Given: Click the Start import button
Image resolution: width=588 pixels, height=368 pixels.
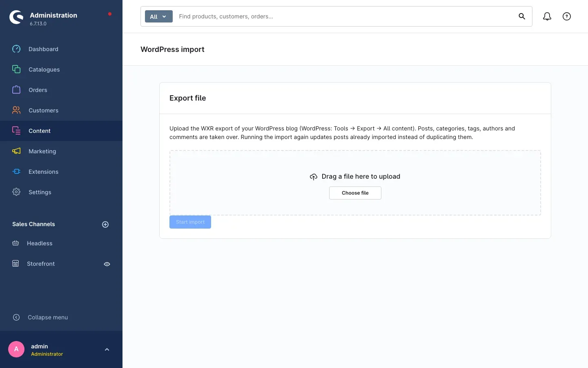Looking at the screenshot, I should 190,222.
